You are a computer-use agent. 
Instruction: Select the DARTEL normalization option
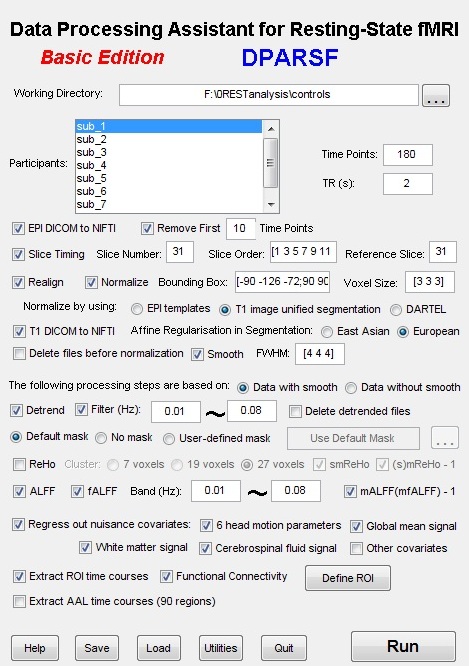(x=396, y=310)
